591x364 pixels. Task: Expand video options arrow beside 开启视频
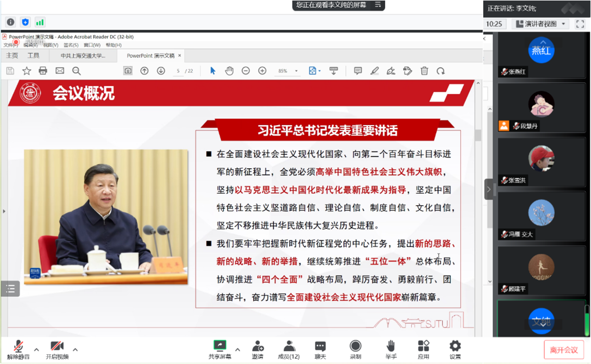[75, 349]
